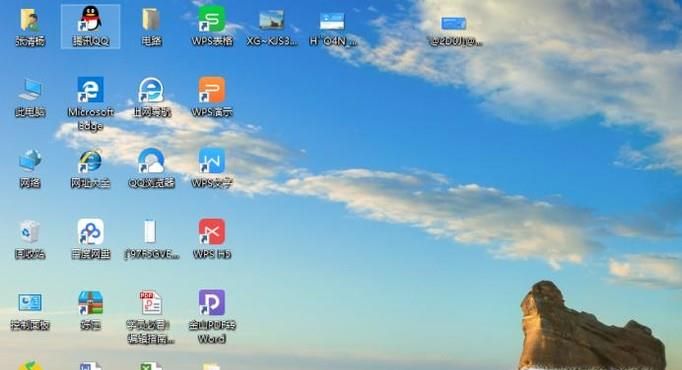The height and width of the screenshot is (370, 682).
Task: Click the 回收站 recycle bin icon
Action: click(x=30, y=239)
